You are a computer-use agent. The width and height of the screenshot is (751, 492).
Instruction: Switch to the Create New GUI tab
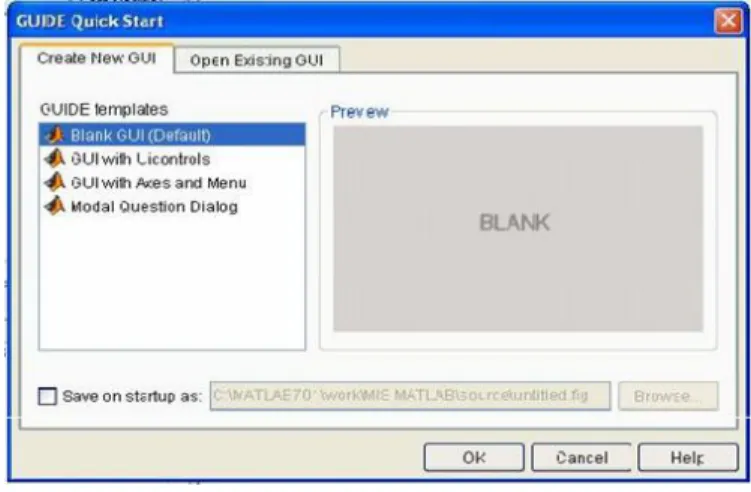coord(97,58)
